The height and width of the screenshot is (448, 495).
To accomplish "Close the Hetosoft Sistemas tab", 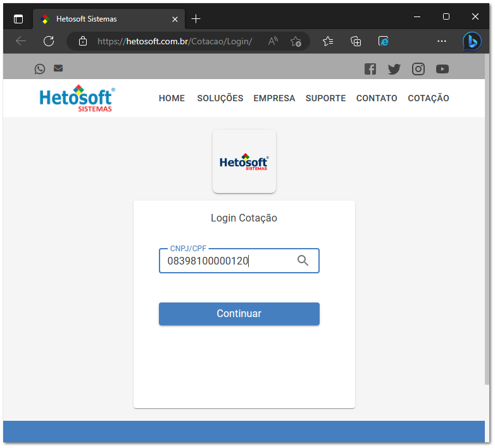I will pos(175,19).
